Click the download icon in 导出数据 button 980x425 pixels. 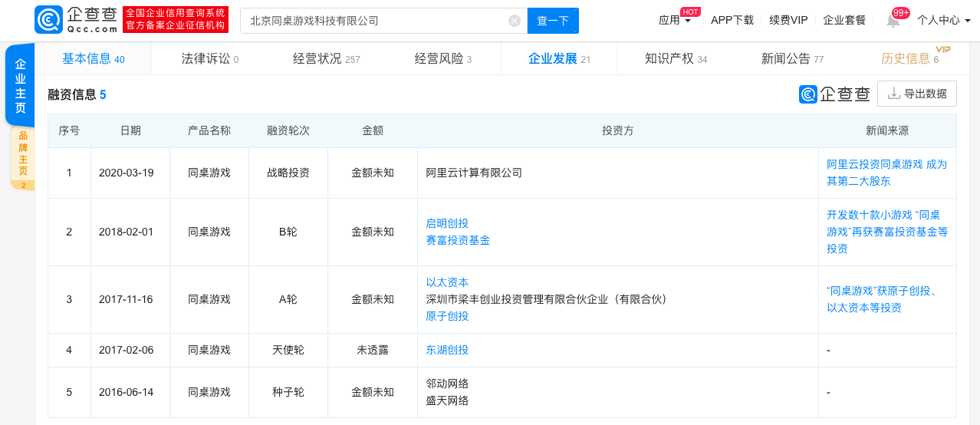point(893,94)
